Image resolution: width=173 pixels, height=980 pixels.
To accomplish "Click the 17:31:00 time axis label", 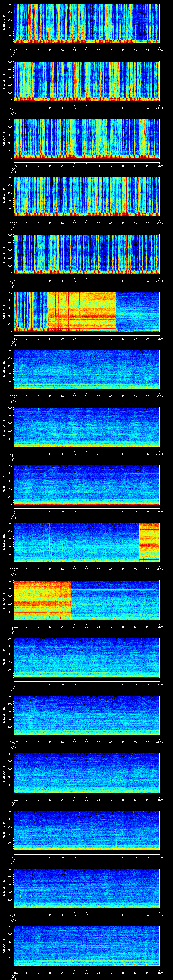I will pyautogui.click(x=13, y=166).
